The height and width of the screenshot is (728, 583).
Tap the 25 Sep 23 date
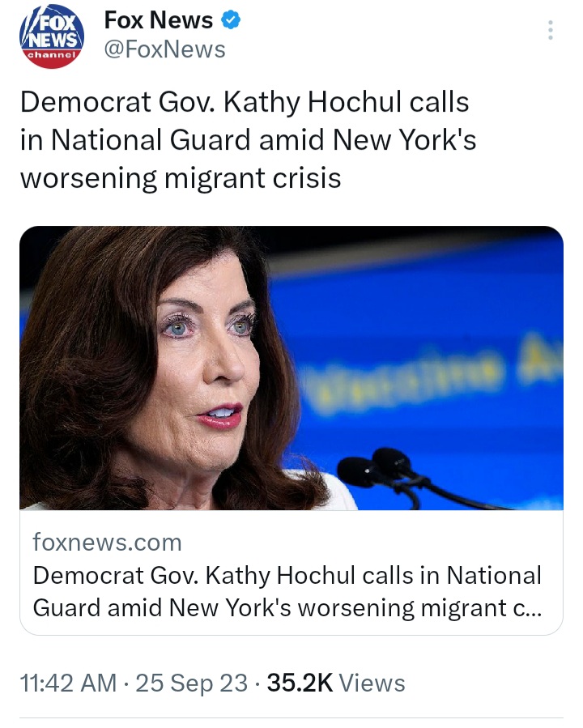pos(192,683)
